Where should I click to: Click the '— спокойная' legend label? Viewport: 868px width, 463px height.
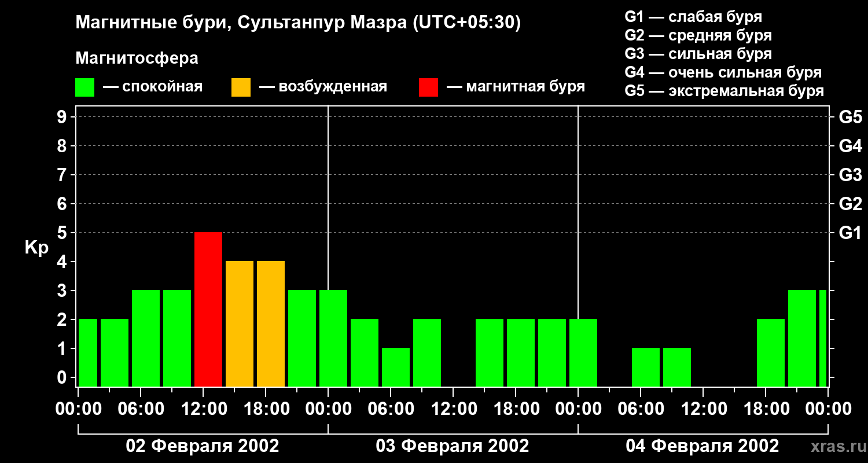[153, 87]
